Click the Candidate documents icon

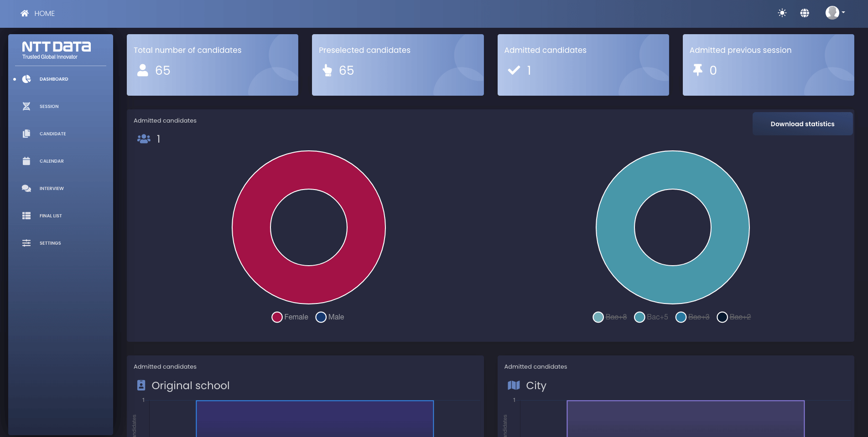(x=26, y=134)
